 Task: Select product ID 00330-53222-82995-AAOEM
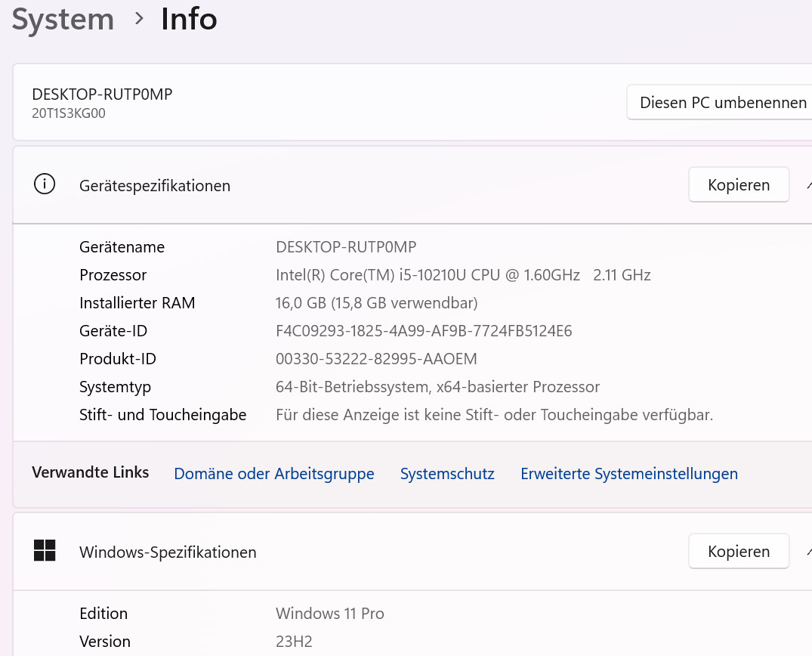click(x=376, y=359)
